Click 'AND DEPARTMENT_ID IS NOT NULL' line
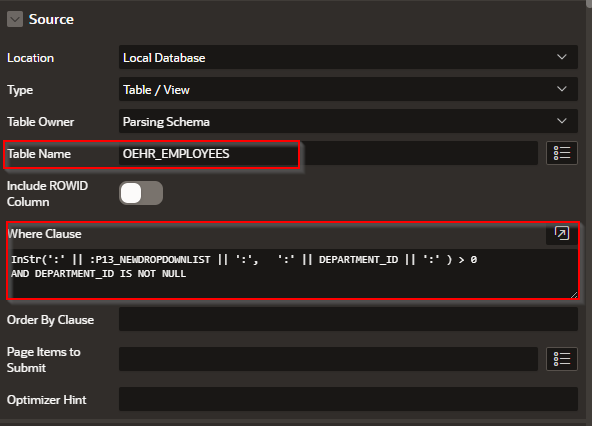 [99, 274]
